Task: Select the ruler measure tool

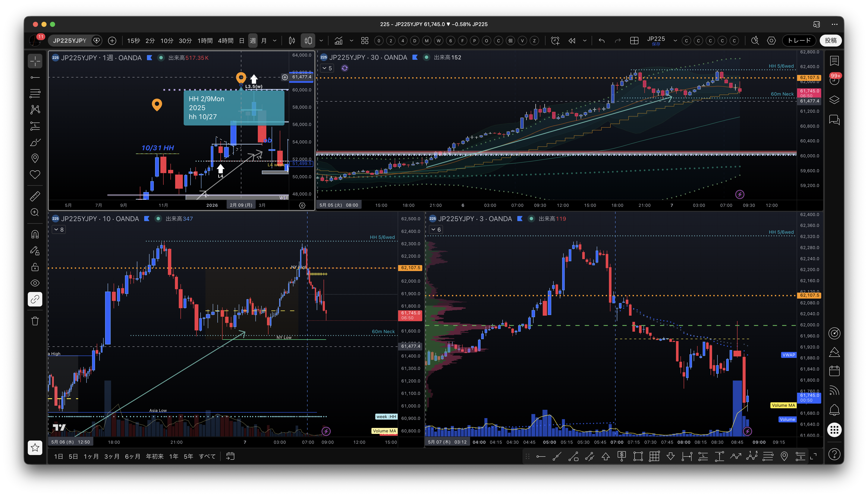Action: coord(35,196)
